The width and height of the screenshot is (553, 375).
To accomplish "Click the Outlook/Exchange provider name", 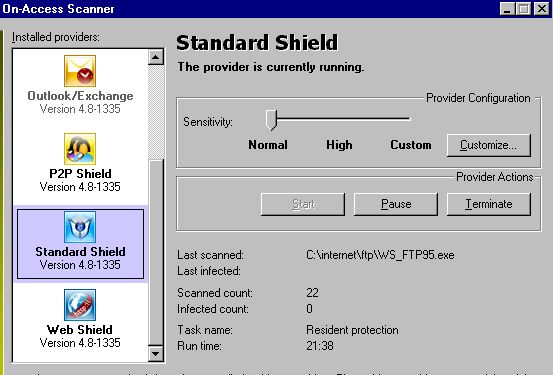I will (80, 96).
